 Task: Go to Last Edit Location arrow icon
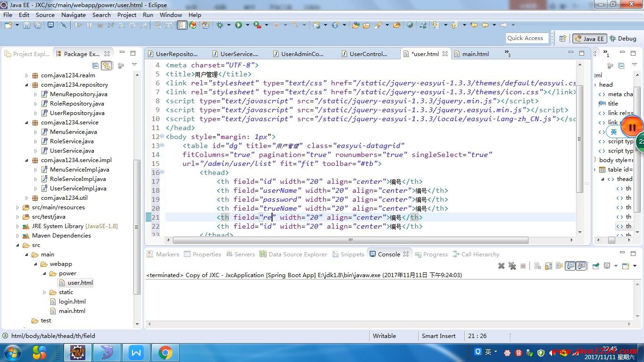click(473, 25)
